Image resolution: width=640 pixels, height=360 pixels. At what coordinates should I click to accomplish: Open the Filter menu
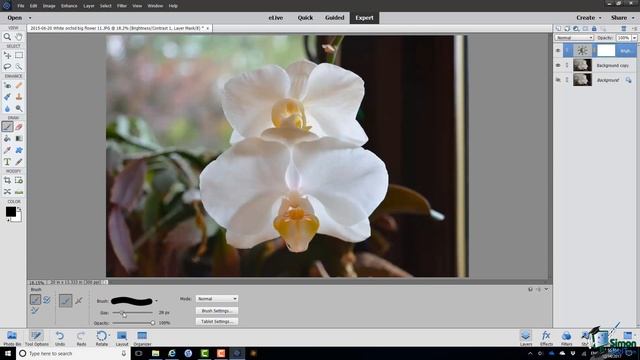(122, 6)
